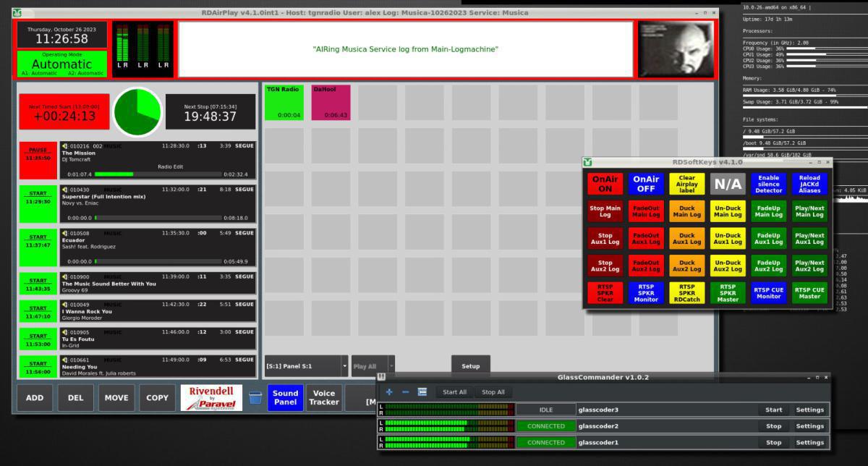Click the blue minus icon in GlassCommander

[x=405, y=392]
